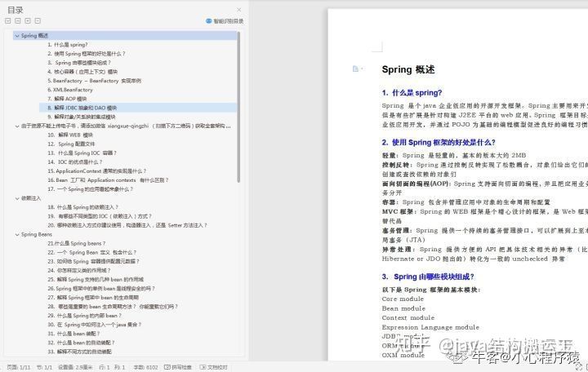Screen dimensions: 588x372
Task: Select outline entry 22. 一个 Spring Bean 定义
Action: click(x=91, y=252)
